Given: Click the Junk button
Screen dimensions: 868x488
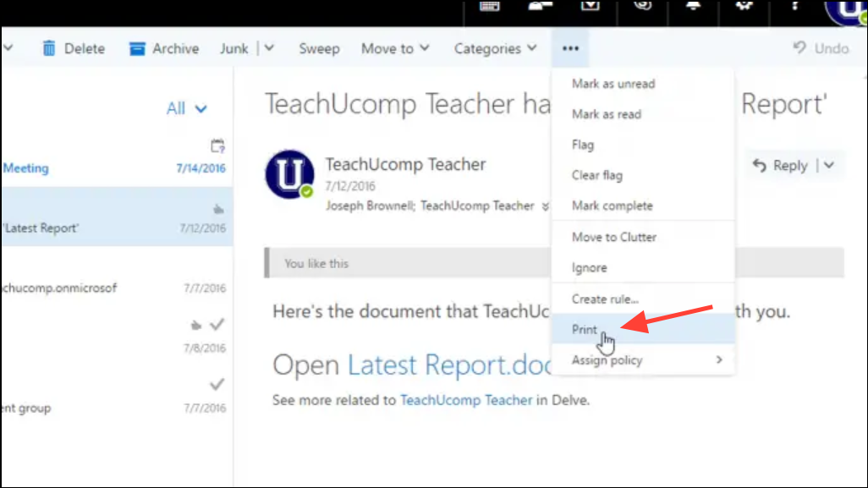Looking at the screenshot, I should (x=233, y=49).
